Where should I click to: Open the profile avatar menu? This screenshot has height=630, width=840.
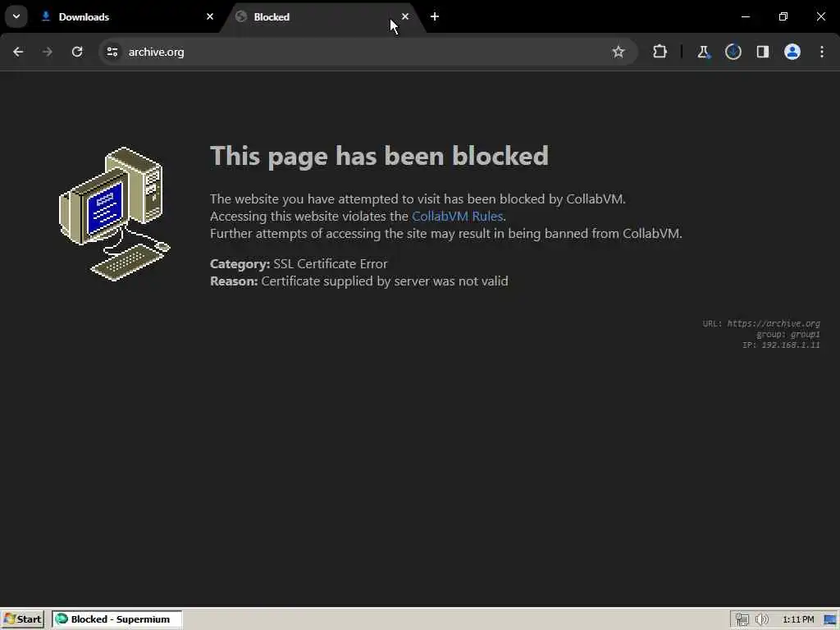pyautogui.click(x=792, y=52)
